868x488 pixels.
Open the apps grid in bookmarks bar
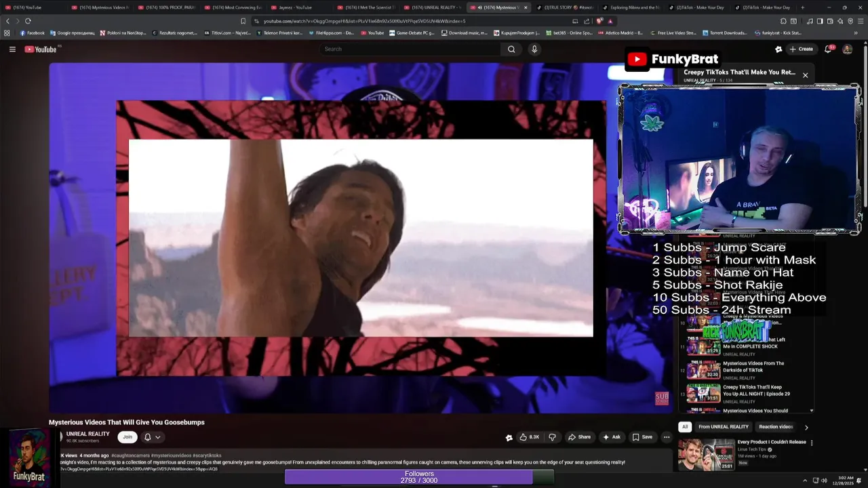7,33
